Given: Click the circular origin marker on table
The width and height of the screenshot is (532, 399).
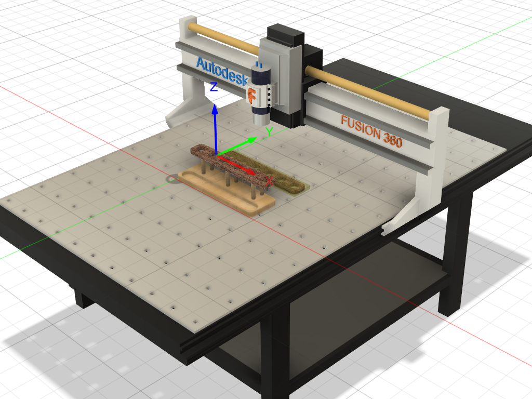Looking at the screenshot, I should coord(172,179).
